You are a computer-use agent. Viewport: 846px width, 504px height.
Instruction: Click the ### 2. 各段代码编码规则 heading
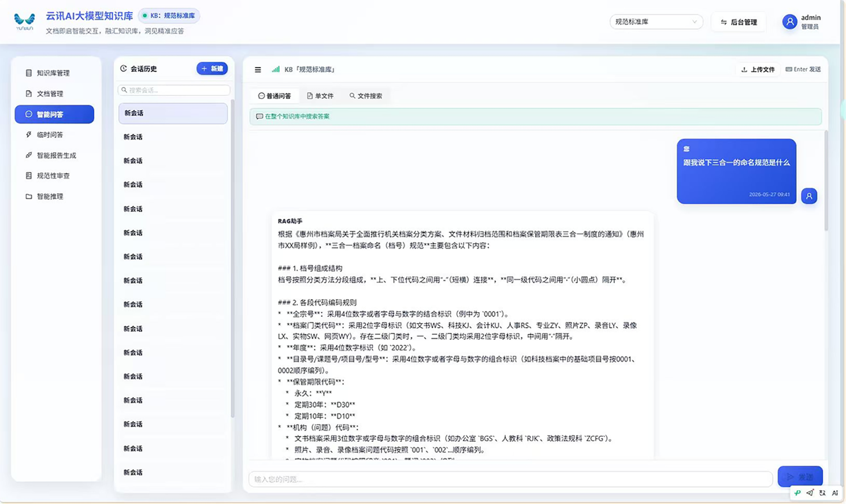click(317, 303)
